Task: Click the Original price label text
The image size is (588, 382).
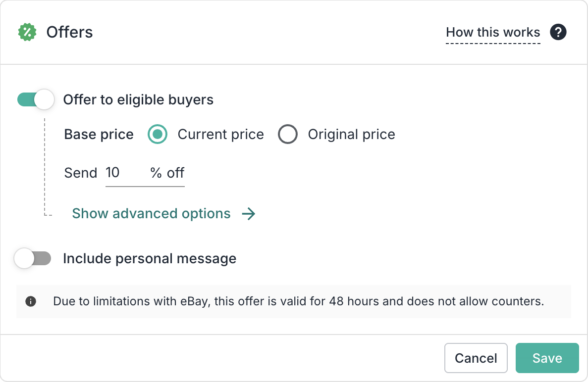Action: pyautogui.click(x=351, y=135)
